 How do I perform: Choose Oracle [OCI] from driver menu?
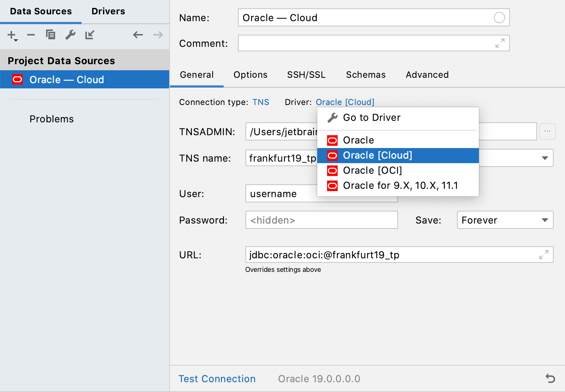tap(372, 171)
